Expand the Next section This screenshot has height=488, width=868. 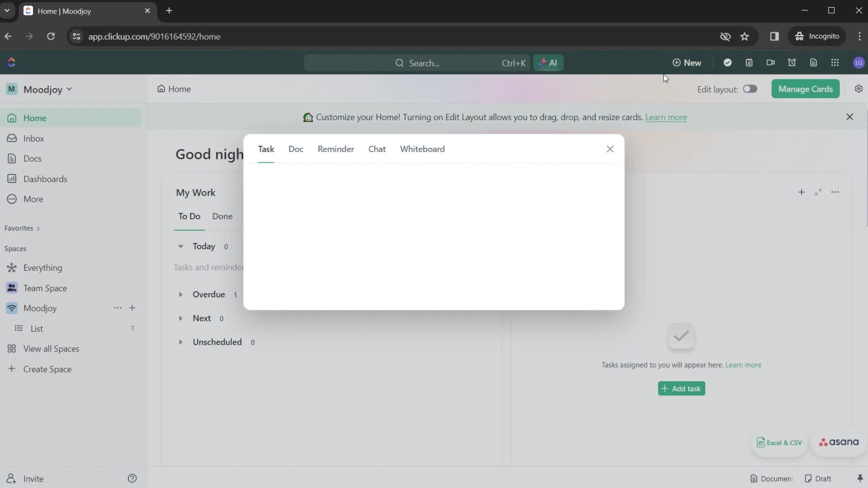pyautogui.click(x=180, y=319)
